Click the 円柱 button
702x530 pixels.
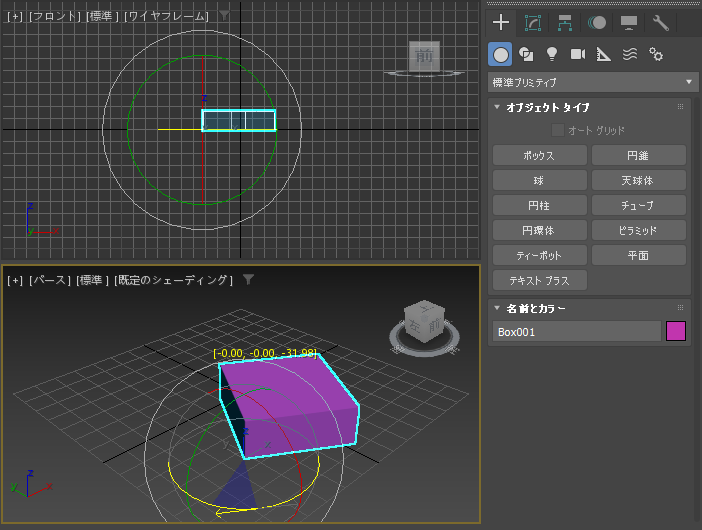click(x=539, y=205)
